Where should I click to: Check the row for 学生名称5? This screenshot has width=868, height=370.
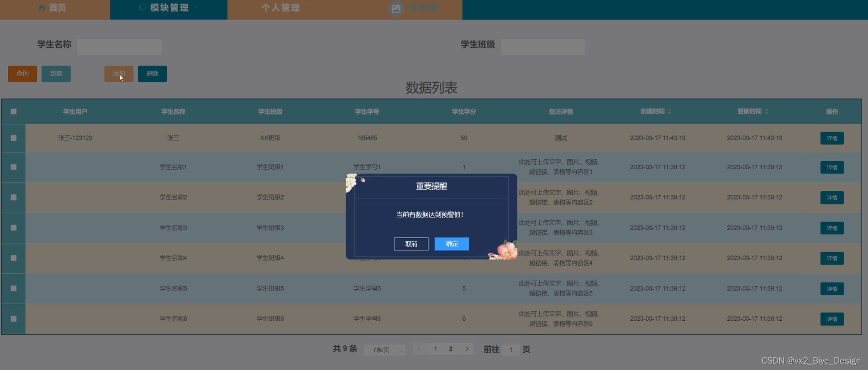coord(14,288)
